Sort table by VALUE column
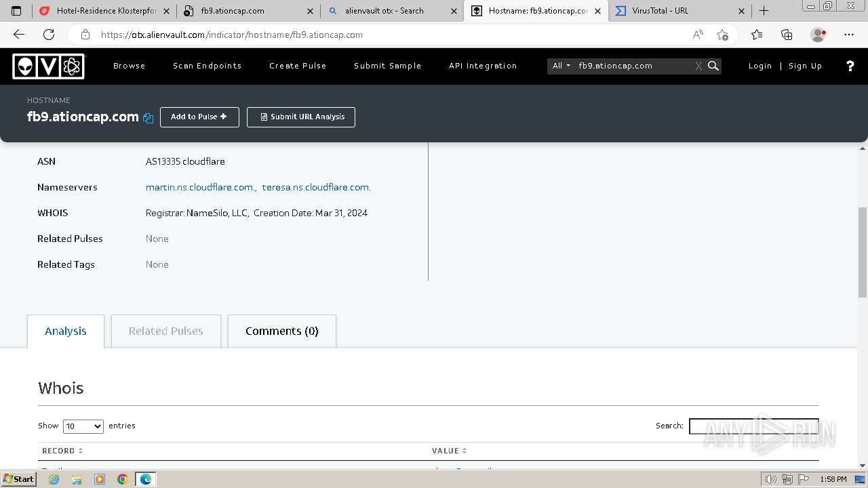The width and height of the screenshot is (868, 488). point(450,451)
